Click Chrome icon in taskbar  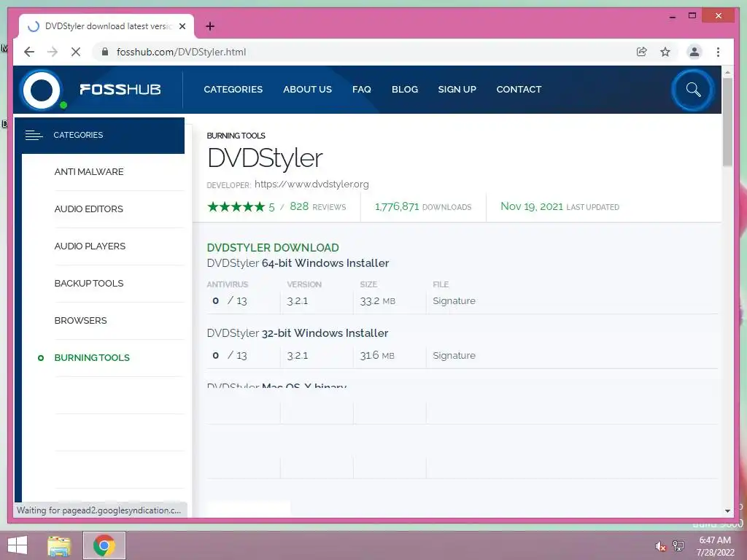coord(104,545)
